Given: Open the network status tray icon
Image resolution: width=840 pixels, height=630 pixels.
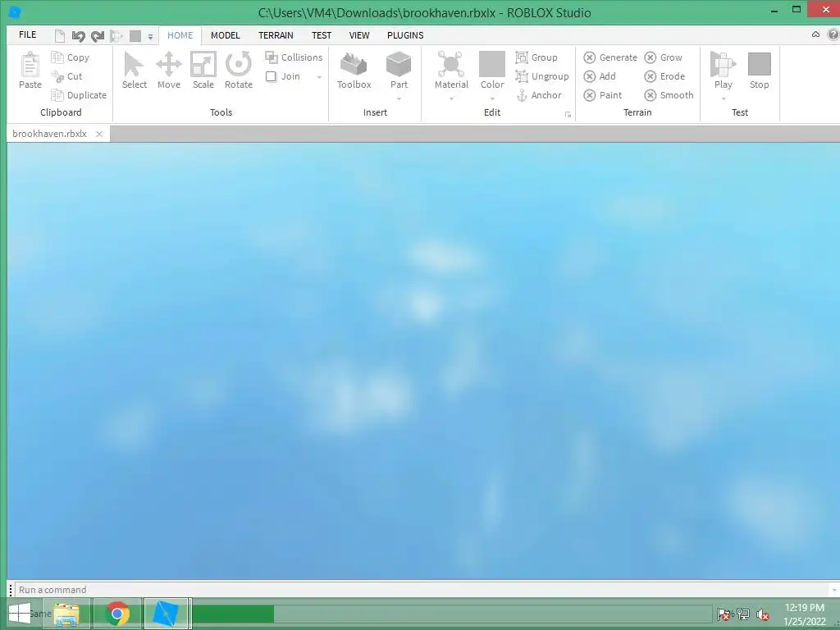Looking at the screenshot, I should pos(743,614).
